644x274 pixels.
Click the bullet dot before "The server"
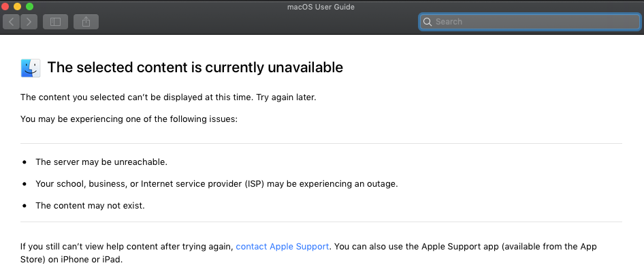(25, 162)
